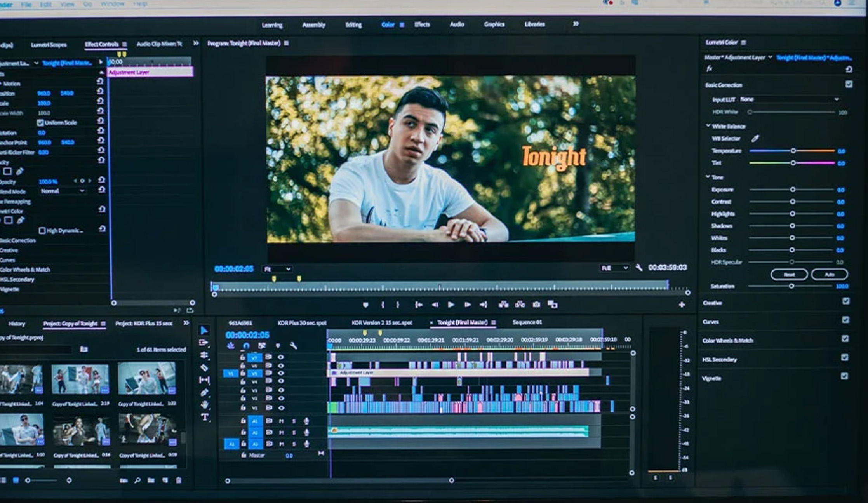Select the Razor tool
Screen dimensions: 868x503
click(x=204, y=367)
